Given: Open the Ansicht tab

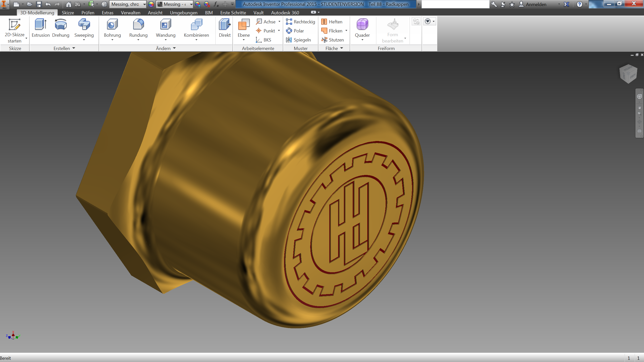Looking at the screenshot, I should tap(155, 13).
